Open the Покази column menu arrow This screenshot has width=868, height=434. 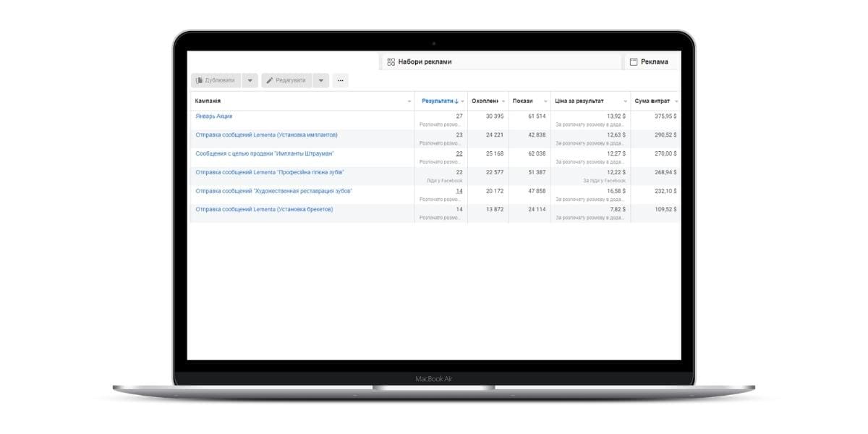(545, 101)
